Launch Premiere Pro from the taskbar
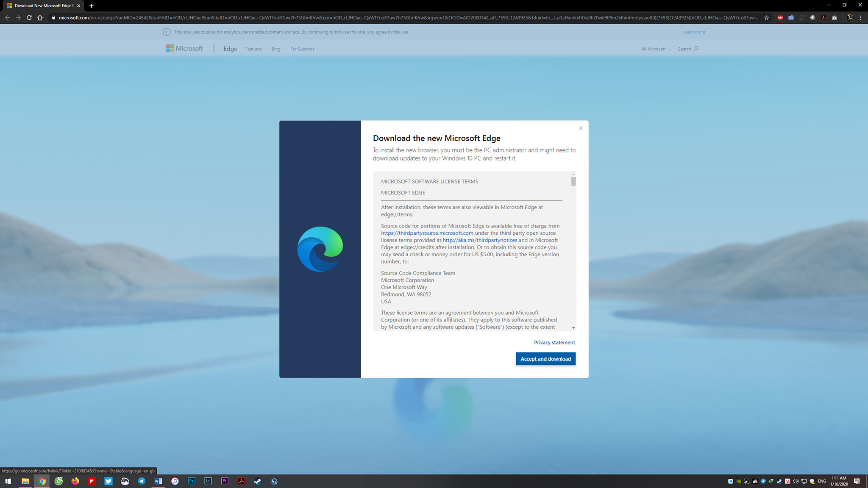Image resolution: width=868 pixels, height=488 pixels. click(225, 481)
